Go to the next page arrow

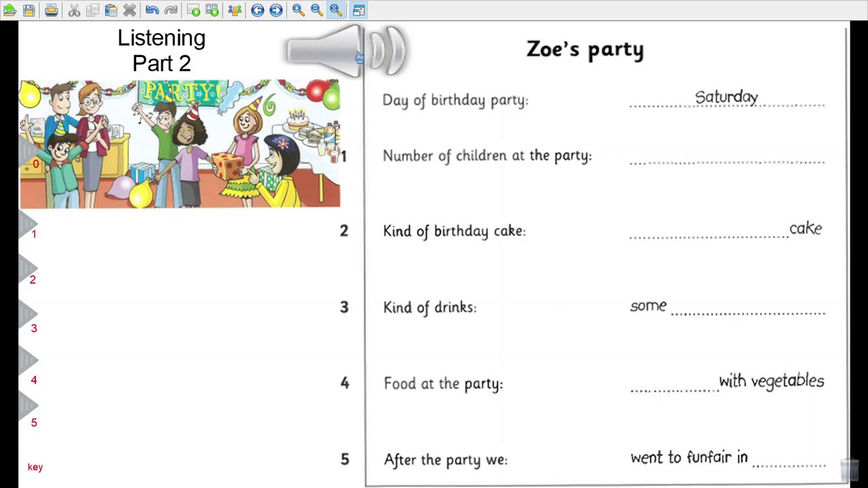pos(276,10)
